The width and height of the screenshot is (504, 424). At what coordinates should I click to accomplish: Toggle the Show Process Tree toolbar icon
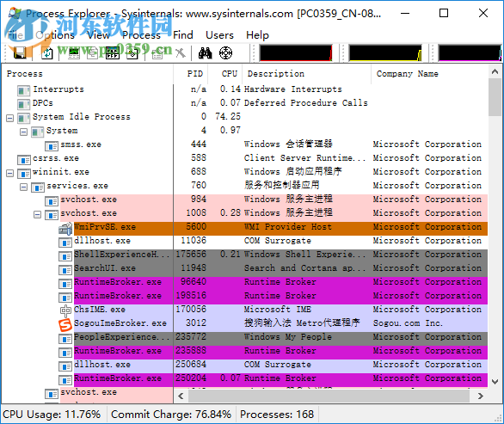93,53
